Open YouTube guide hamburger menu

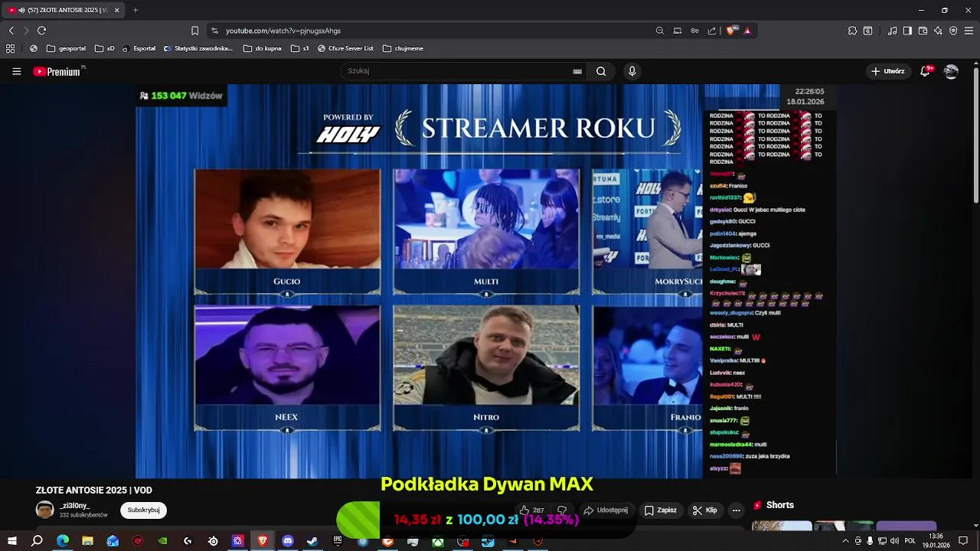tap(17, 71)
